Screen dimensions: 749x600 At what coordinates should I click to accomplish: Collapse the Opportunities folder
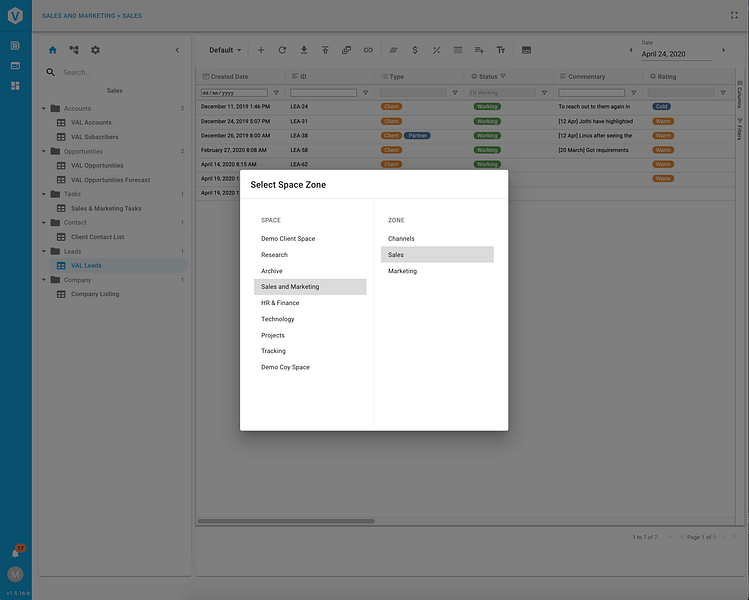point(44,151)
